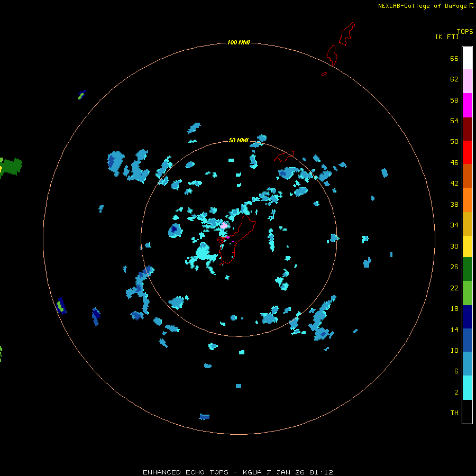
Task: Click the 'TH' threshold legend label
Action: pos(454,413)
